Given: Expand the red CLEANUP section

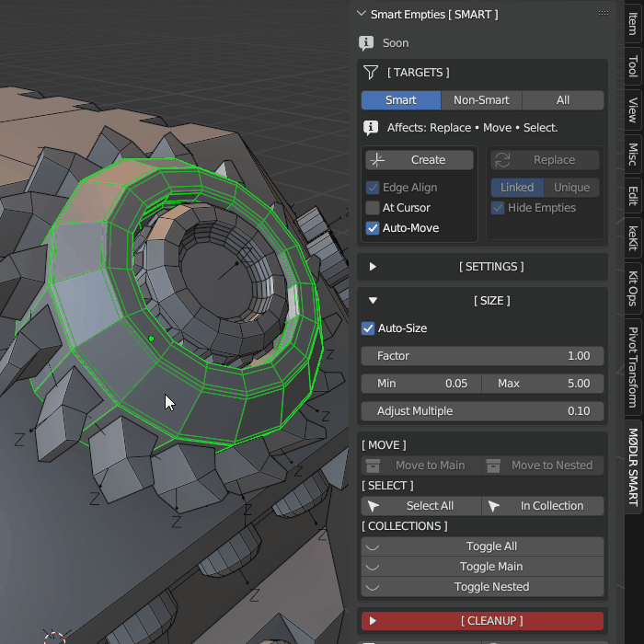Looking at the screenshot, I should [373, 621].
